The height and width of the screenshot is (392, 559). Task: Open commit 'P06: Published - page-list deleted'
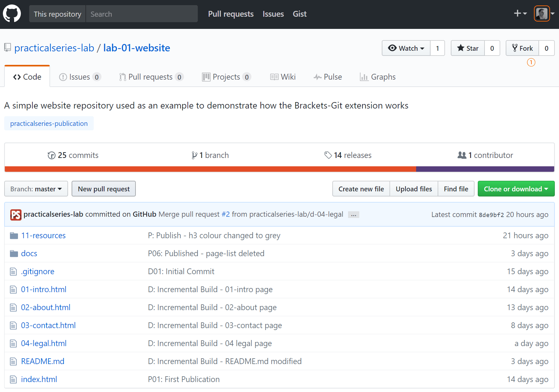206,254
